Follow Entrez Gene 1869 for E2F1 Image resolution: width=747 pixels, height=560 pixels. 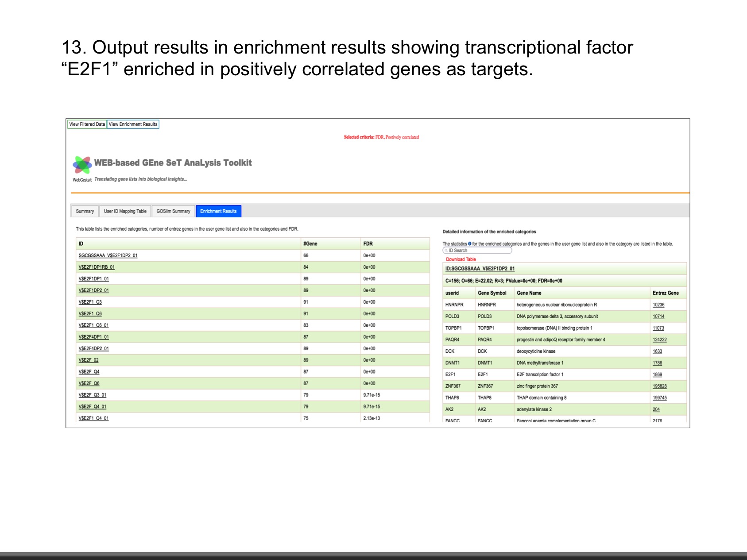pyautogui.click(x=657, y=375)
